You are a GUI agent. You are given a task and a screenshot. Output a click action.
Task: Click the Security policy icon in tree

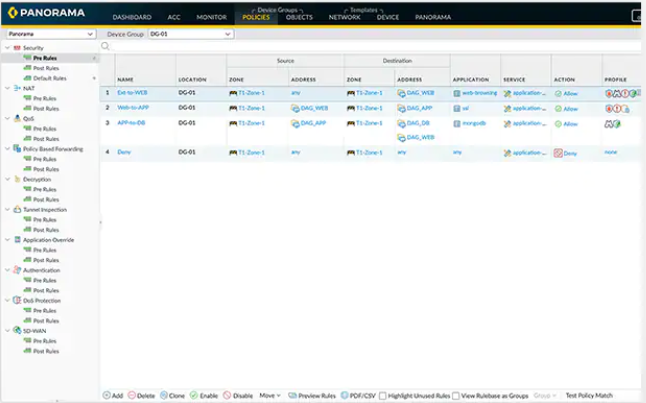(17, 48)
